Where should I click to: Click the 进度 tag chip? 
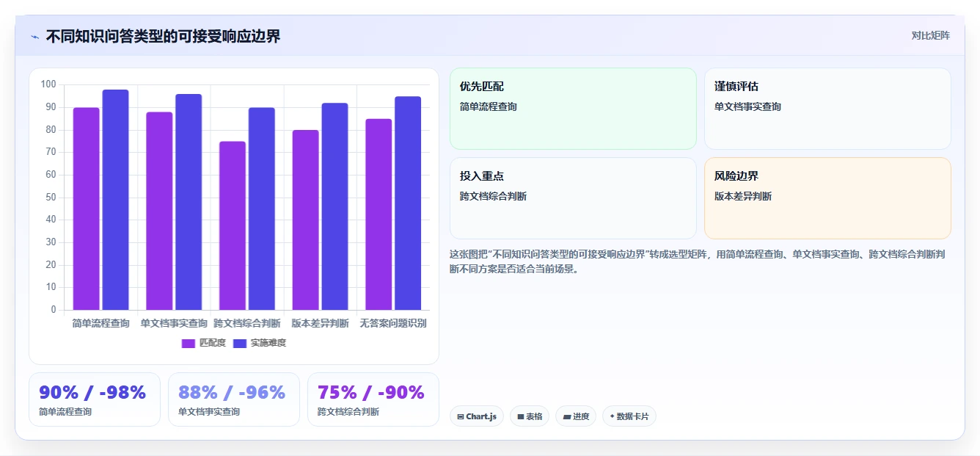point(576,416)
